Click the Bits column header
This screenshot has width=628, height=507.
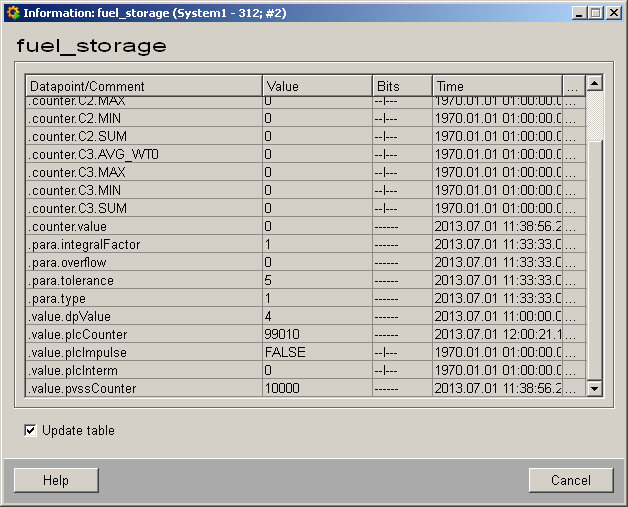(401, 86)
